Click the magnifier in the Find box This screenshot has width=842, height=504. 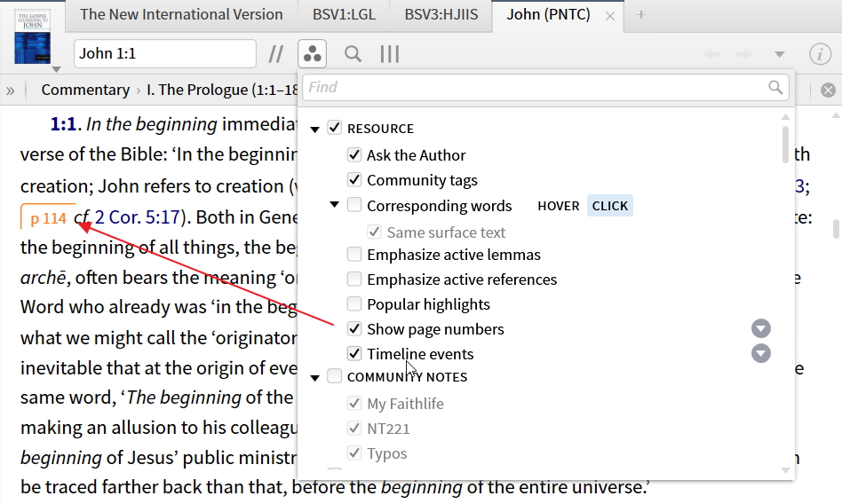(x=775, y=87)
